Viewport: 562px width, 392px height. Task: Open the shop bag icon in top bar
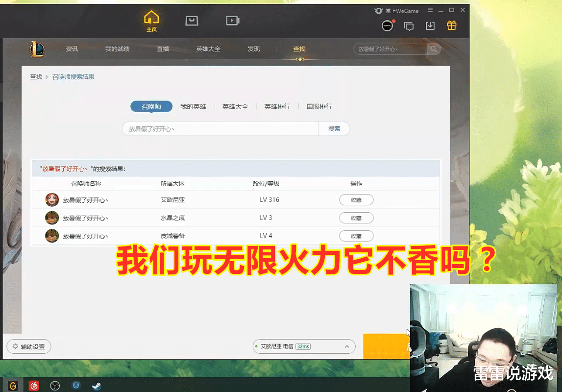click(x=192, y=21)
